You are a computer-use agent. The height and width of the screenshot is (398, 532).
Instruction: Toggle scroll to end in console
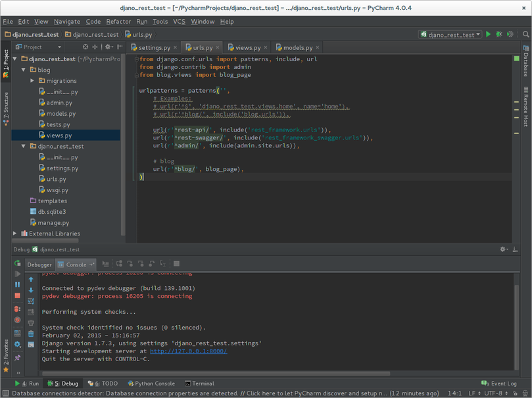(31, 312)
